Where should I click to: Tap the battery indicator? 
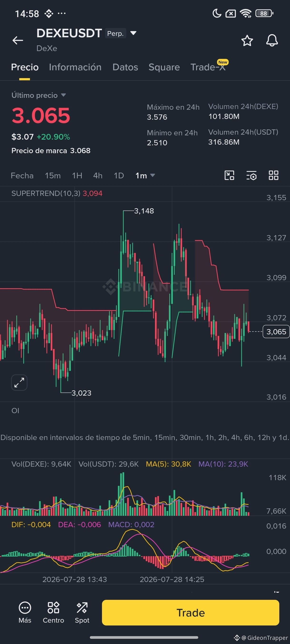[x=264, y=14]
